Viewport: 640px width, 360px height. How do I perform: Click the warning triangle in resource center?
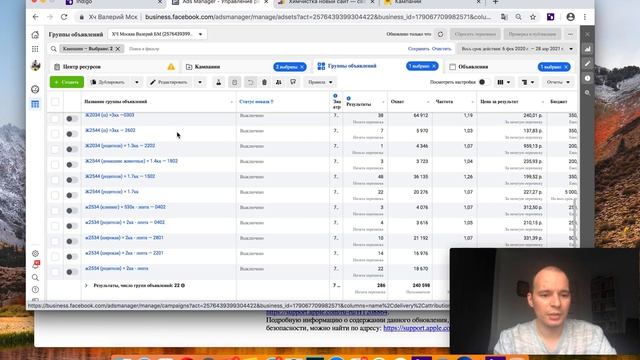coord(171,67)
